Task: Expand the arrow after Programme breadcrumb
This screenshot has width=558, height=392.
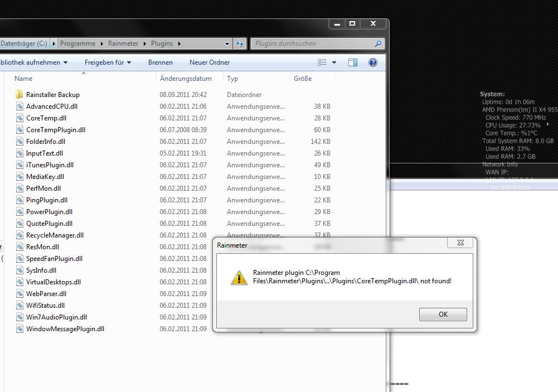Action: pyautogui.click(x=102, y=44)
